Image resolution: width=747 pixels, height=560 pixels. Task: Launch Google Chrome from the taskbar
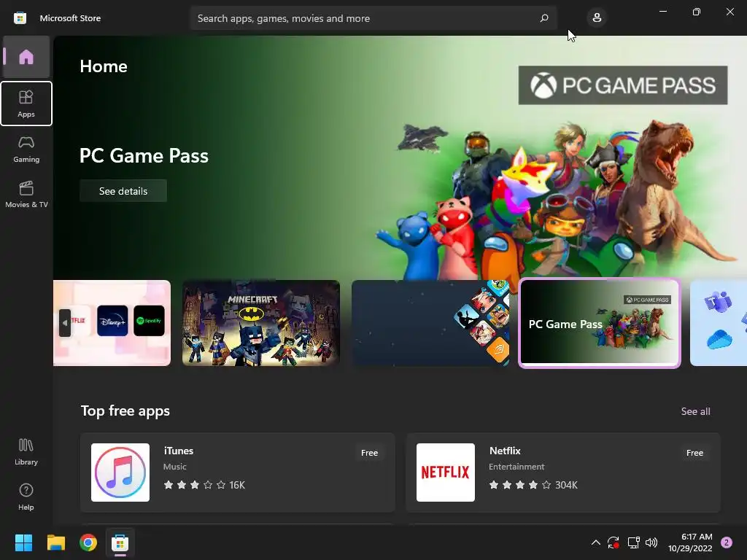click(x=88, y=542)
